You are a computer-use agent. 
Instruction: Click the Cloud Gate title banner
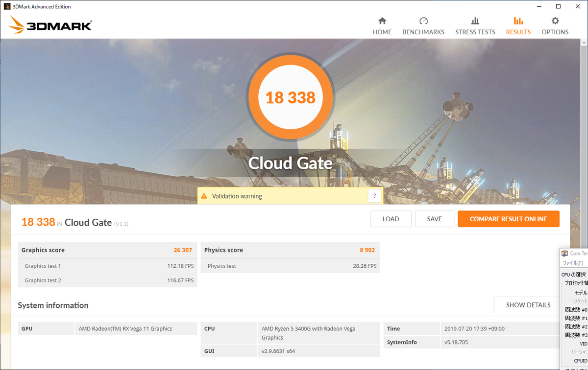(x=291, y=163)
